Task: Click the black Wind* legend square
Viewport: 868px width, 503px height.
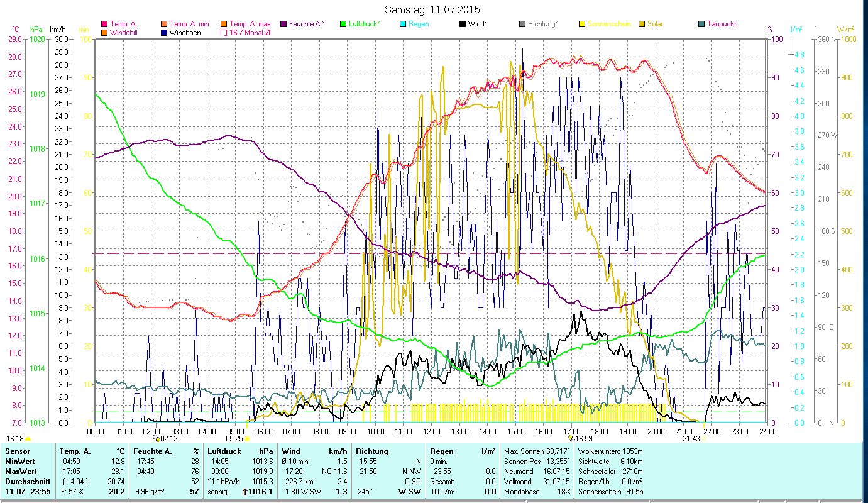Action: [x=463, y=24]
